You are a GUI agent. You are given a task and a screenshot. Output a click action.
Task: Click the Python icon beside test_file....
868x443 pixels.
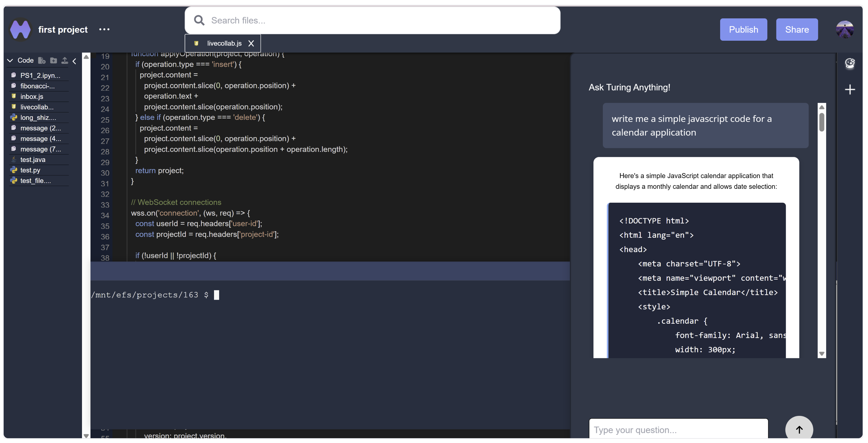pos(14,180)
